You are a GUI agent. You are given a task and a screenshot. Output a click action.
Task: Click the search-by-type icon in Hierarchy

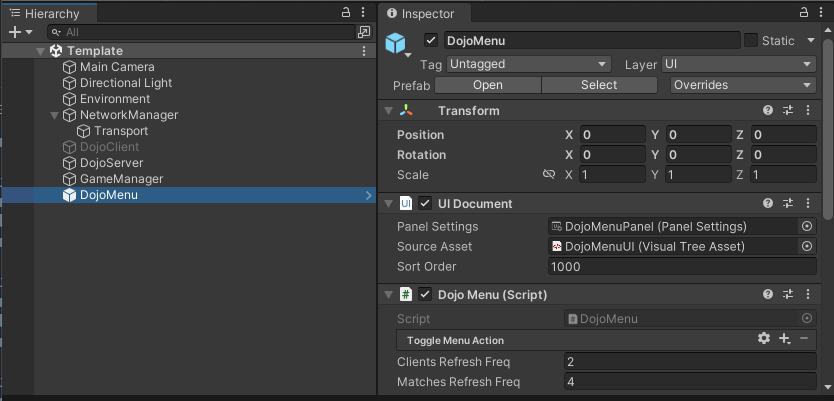tap(364, 32)
